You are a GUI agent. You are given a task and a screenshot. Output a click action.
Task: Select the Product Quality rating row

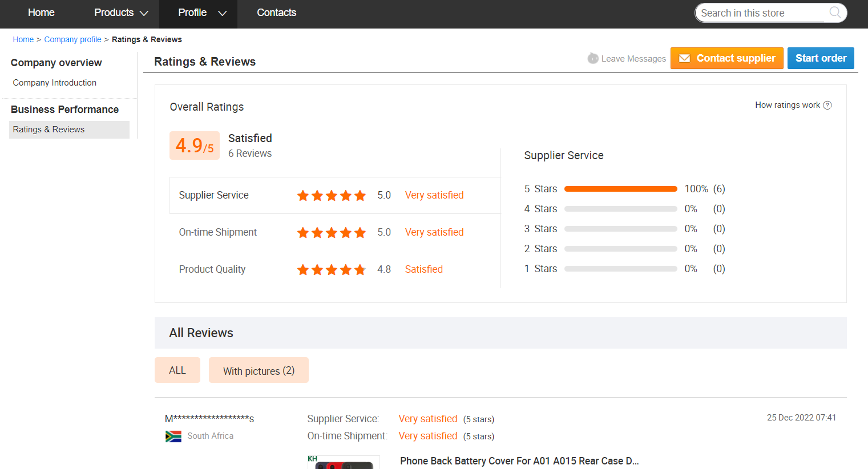(x=335, y=270)
